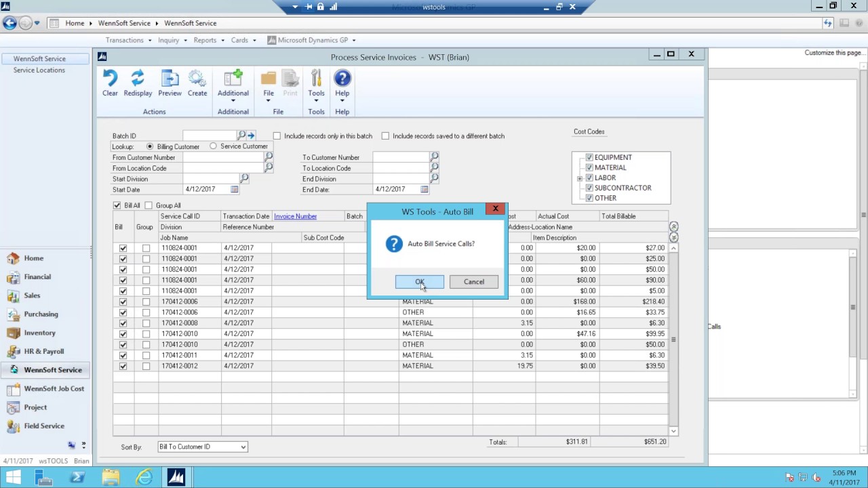The image size is (868, 488).
Task: Check Include records saved to a different batch
Action: pyautogui.click(x=385, y=136)
